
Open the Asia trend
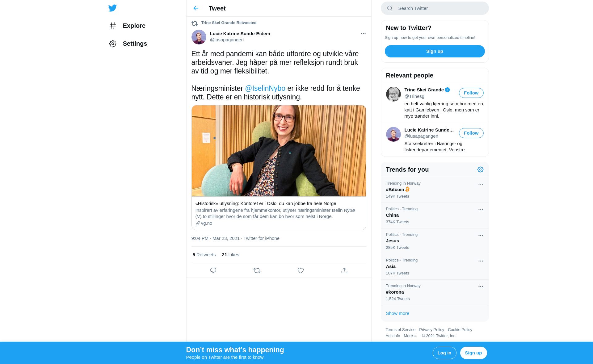(435, 267)
